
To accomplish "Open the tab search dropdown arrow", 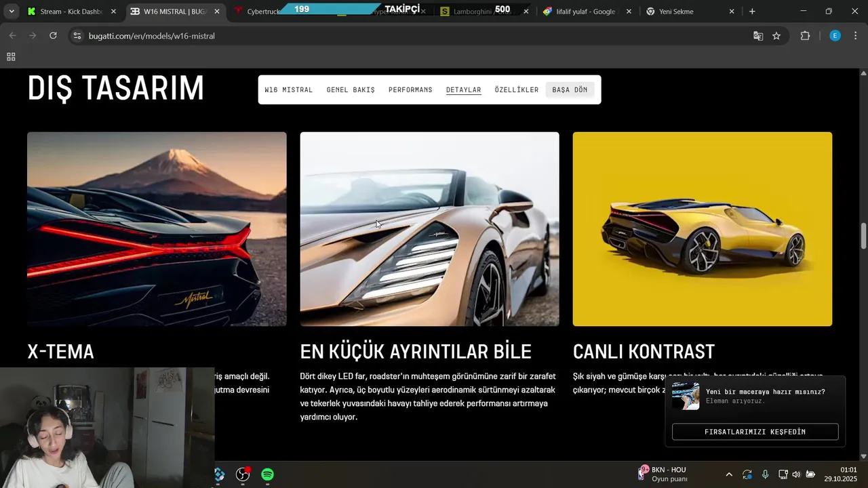I will click(x=12, y=12).
